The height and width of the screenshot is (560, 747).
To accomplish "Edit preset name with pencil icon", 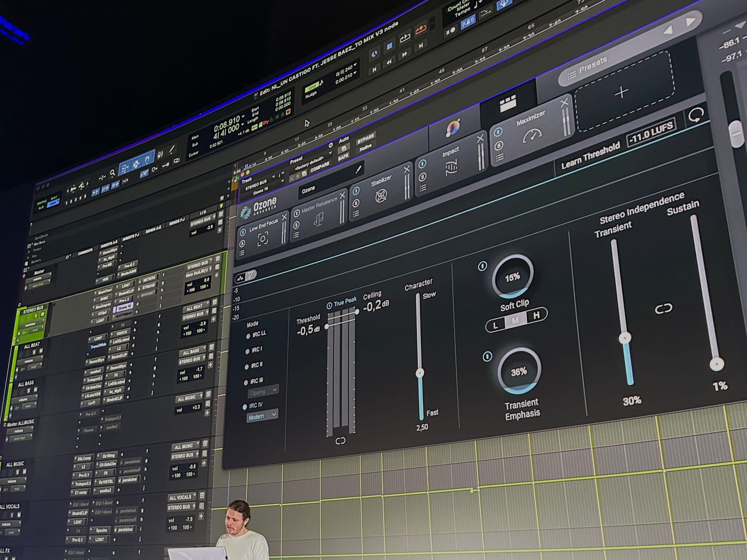I will 359,170.
